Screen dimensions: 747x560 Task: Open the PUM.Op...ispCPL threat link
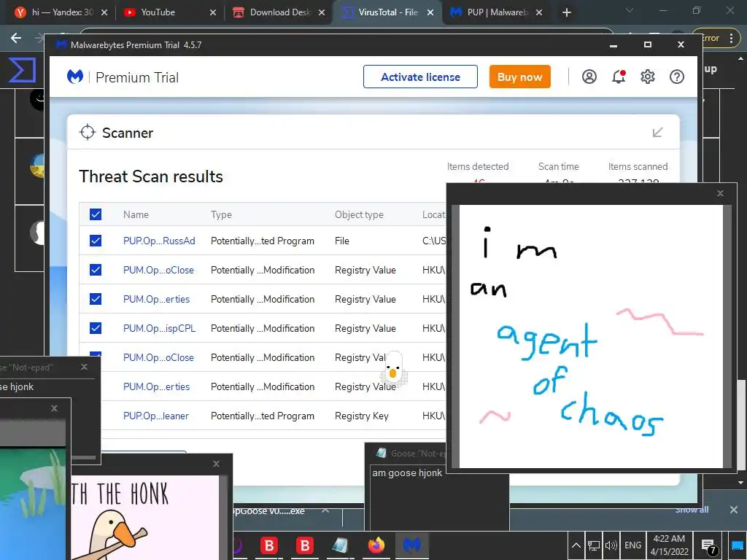[x=159, y=329]
